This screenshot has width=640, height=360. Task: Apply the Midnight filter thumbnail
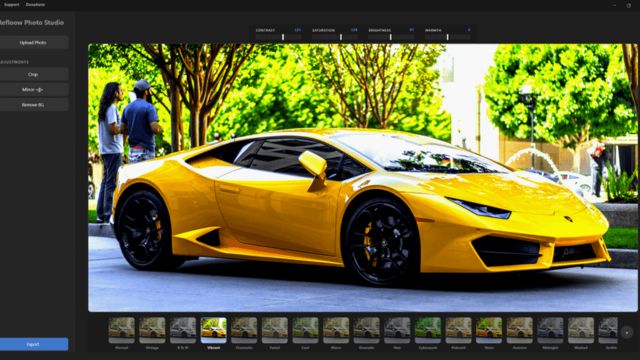click(550, 330)
